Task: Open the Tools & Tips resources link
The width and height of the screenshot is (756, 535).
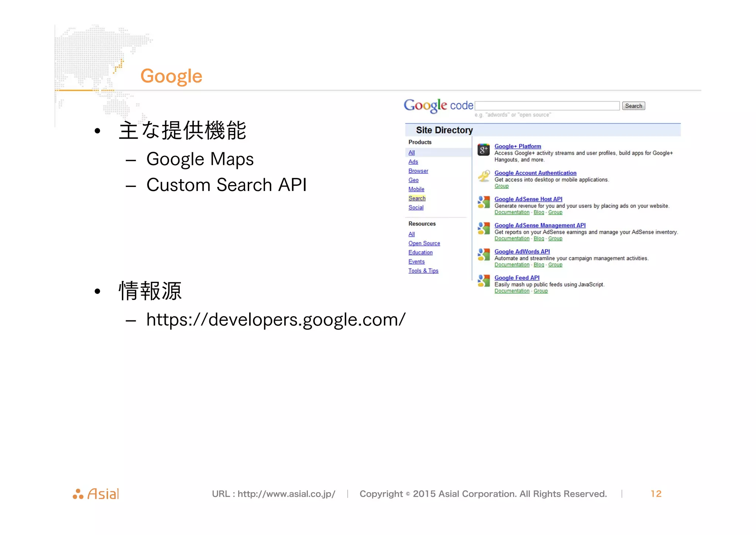Action: coord(423,271)
